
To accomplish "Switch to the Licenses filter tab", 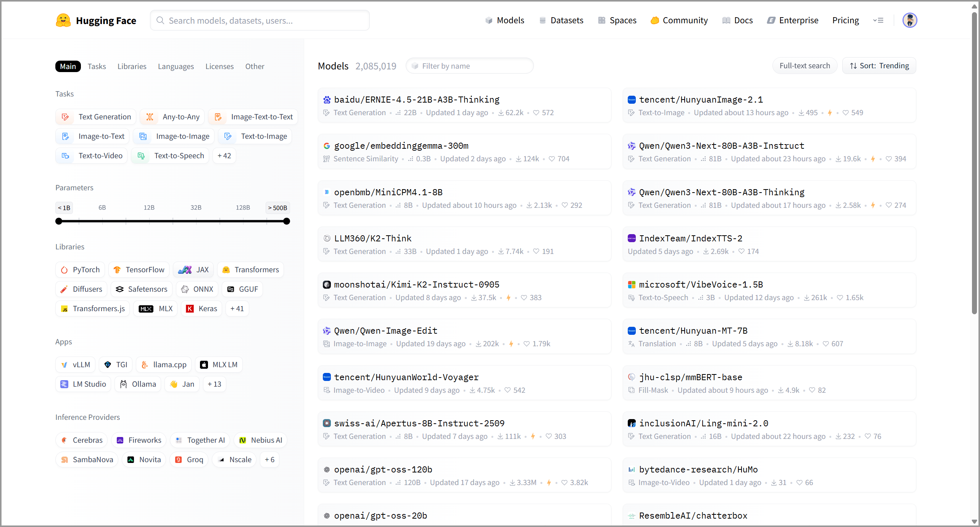I will tap(219, 66).
